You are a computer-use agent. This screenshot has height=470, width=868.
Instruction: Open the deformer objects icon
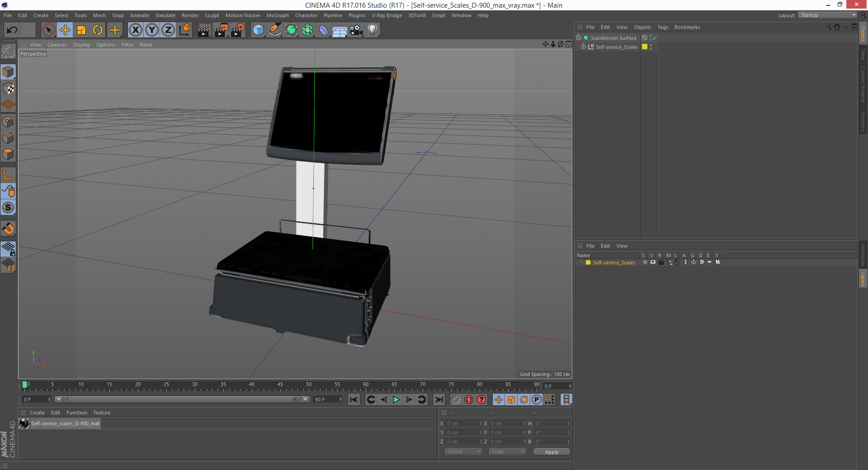click(324, 30)
